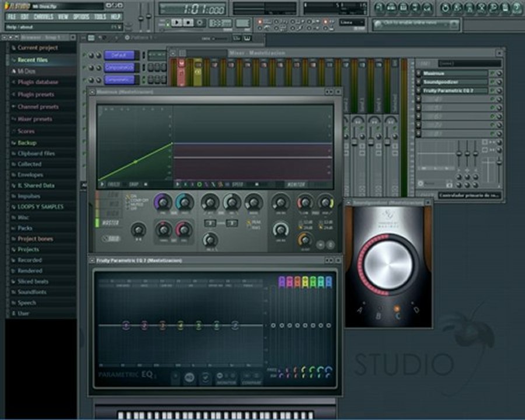Select preset B on Soundgoodizer
The height and width of the screenshot is (420, 525).
(x=379, y=316)
